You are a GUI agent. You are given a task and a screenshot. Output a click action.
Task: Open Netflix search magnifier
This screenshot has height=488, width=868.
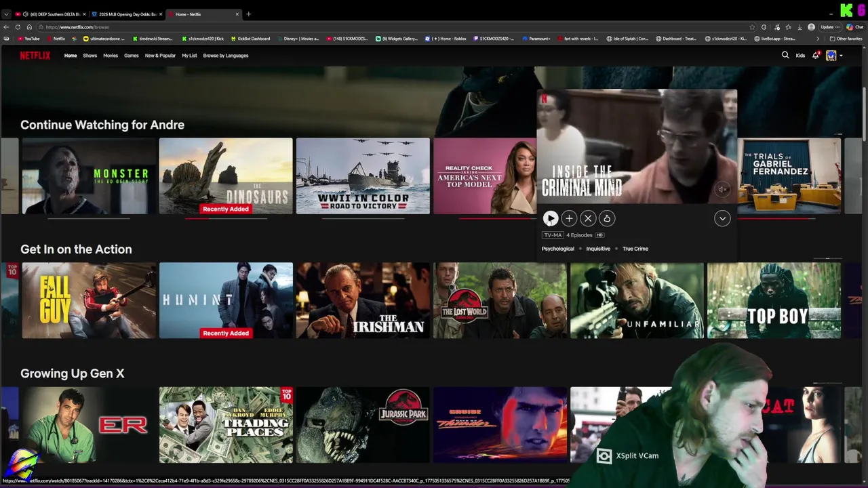(x=785, y=56)
